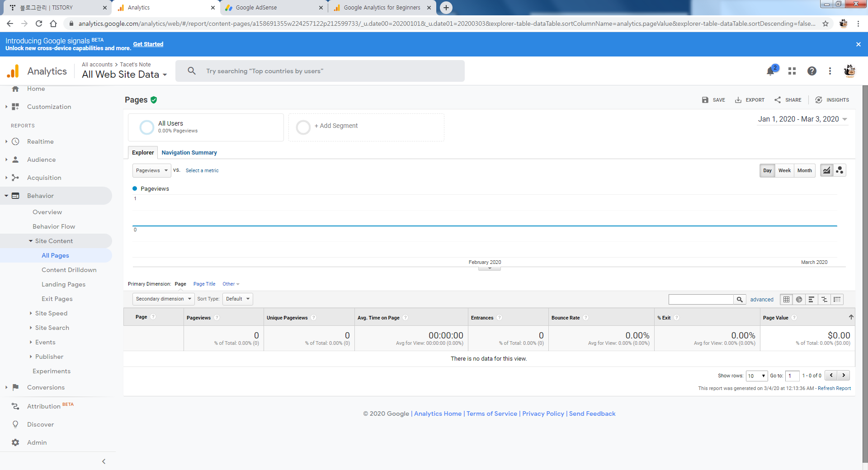Reload the browser page
Viewport: 868px width, 470px height.
39,23
